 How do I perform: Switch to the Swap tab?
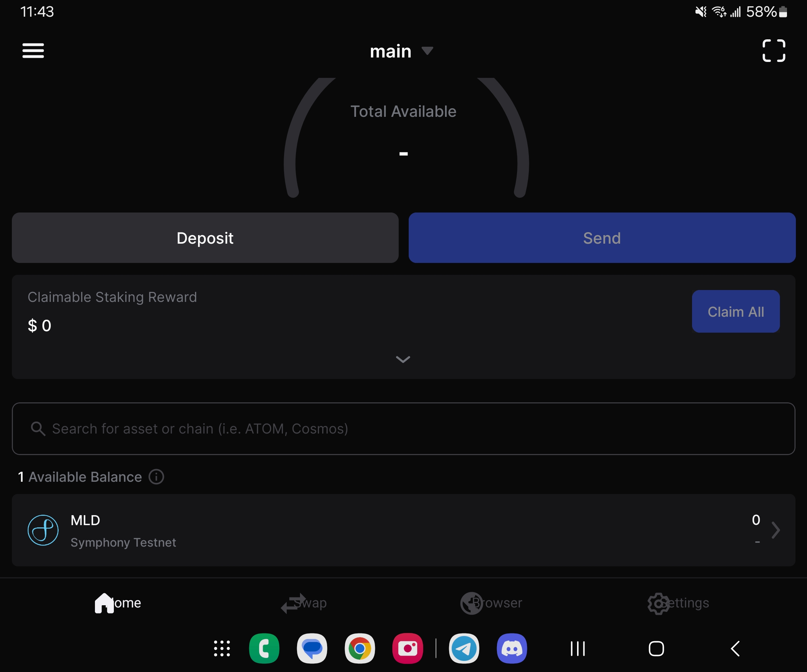(x=304, y=603)
